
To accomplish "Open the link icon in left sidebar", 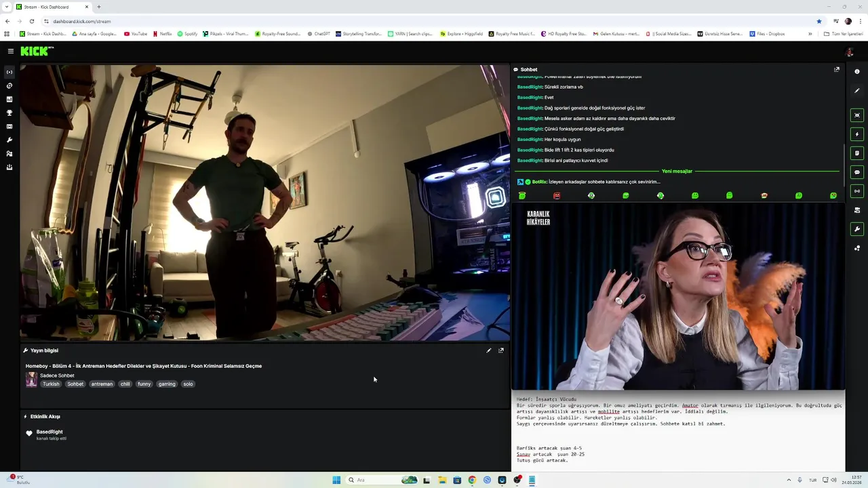I will point(9,85).
